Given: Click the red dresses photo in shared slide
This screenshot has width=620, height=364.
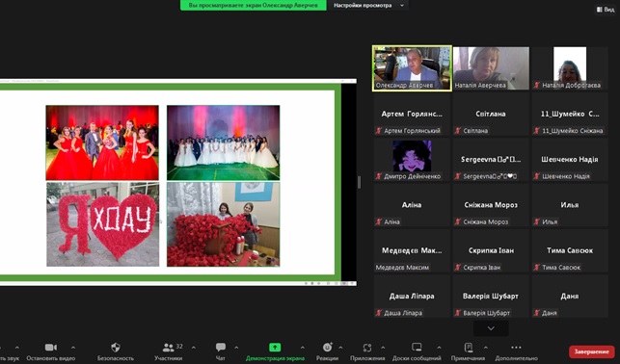Looking at the screenshot, I should point(102,143).
